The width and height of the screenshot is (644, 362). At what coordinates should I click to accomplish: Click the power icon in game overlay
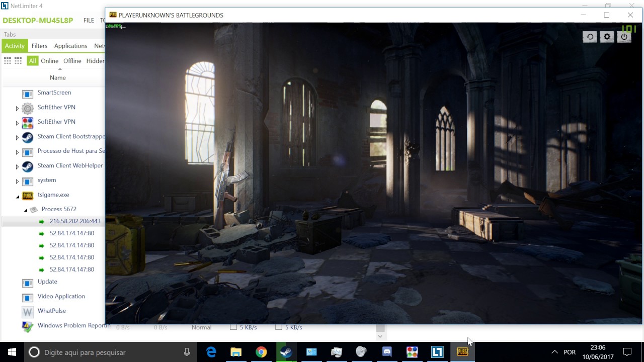pyautogui.click(x=624, y=37)
